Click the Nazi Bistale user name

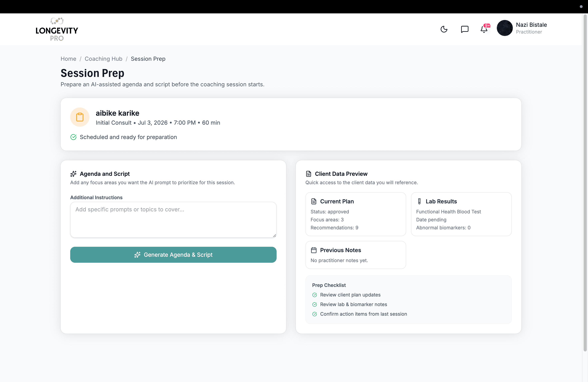point(531,25)
